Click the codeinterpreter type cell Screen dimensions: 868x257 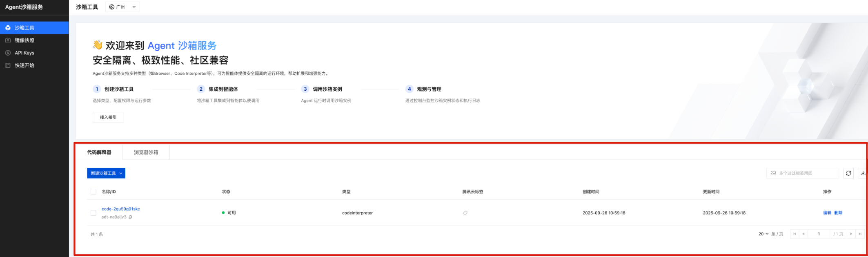[x=358, y=213]
